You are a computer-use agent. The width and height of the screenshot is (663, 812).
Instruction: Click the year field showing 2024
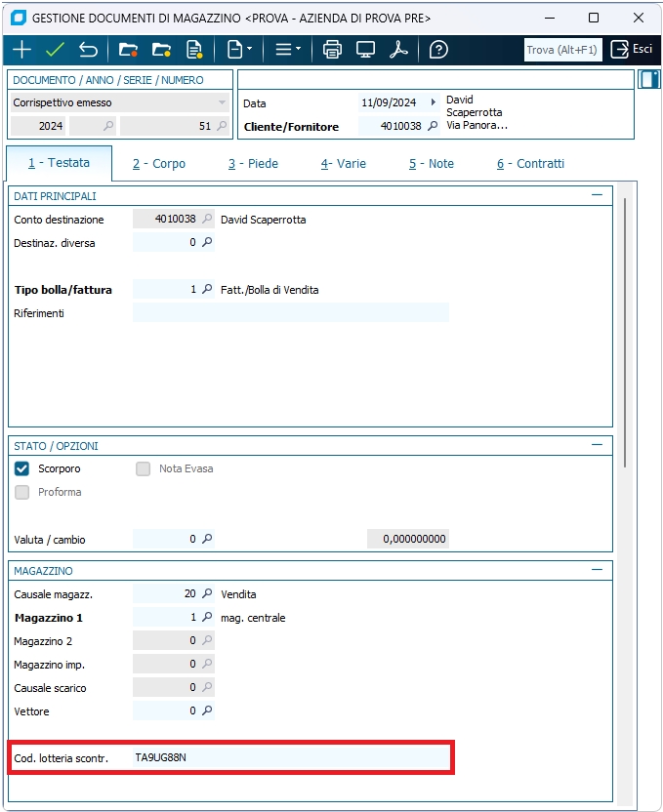(x=38, y=126)
